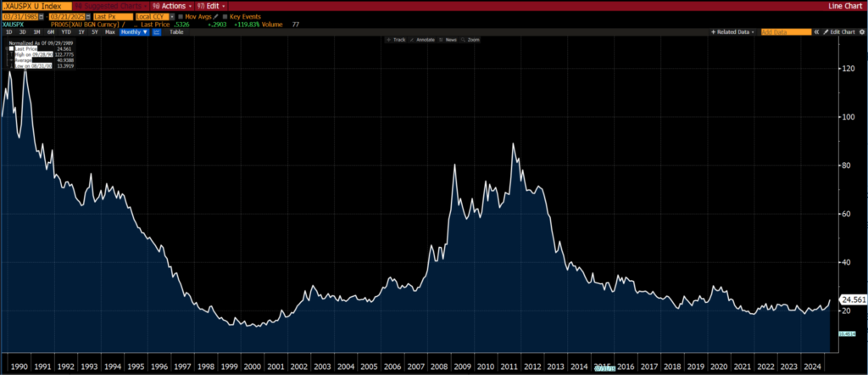Toggle the Last Price legend box

(x=12, y=48)
